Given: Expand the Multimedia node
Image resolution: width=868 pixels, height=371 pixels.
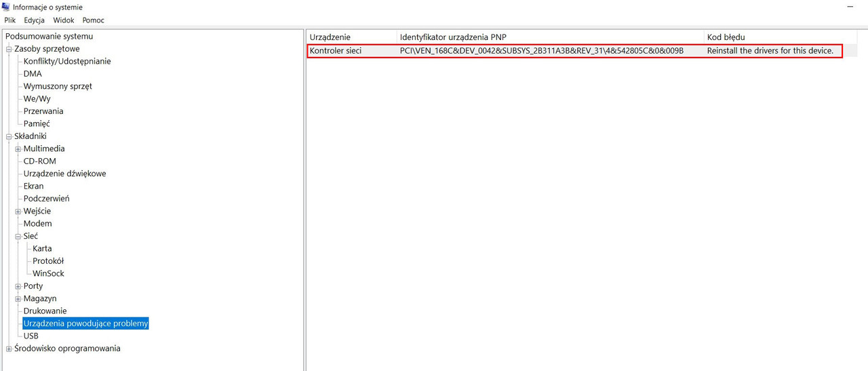Looking at the screenshot, I should pos(18,149).
